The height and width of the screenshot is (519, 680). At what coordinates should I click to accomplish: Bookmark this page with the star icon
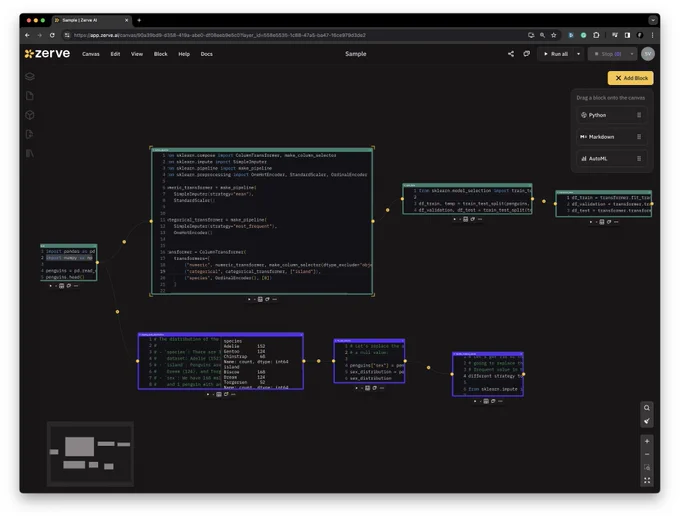point(554,35)
